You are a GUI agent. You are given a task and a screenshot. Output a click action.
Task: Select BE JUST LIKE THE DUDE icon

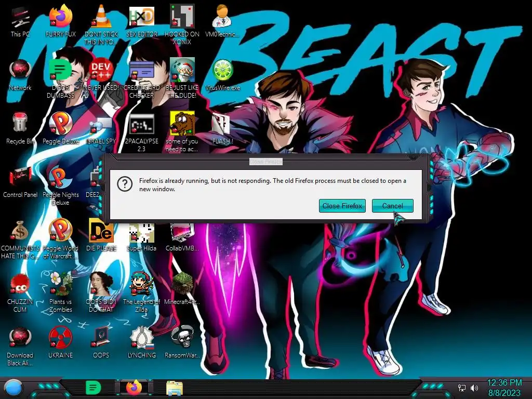(x=182, y=78)
